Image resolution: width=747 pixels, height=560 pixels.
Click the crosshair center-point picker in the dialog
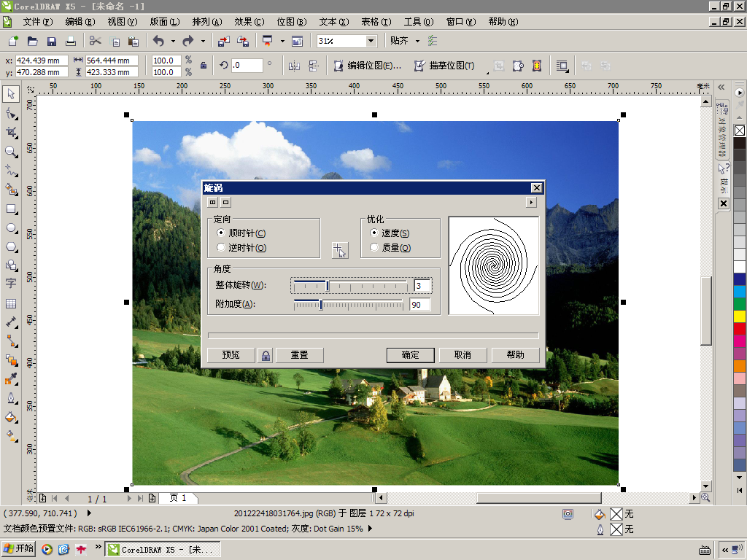(340, 250)
